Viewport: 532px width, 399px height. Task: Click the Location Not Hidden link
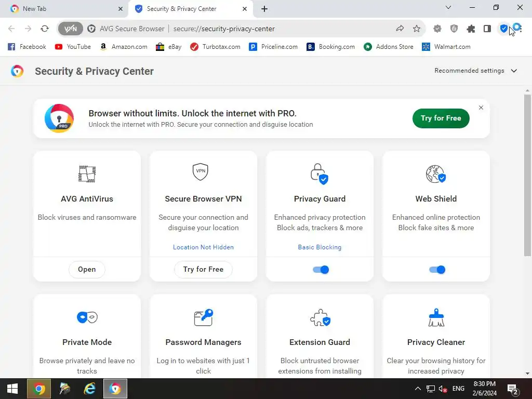(203, 247)
